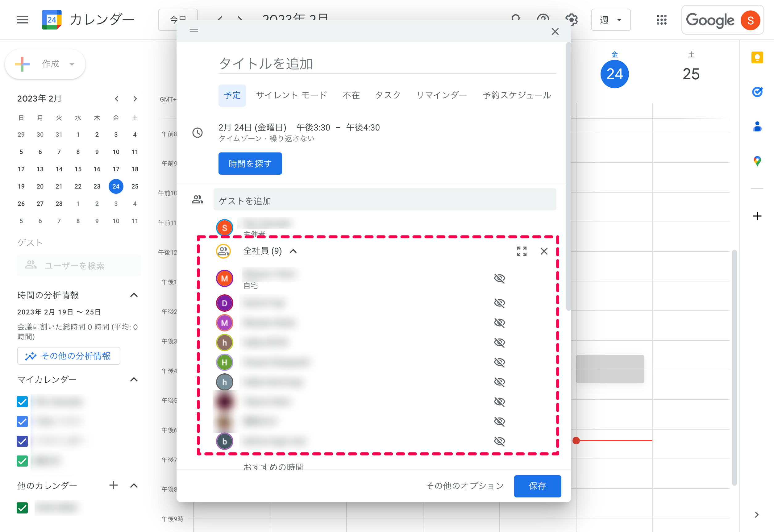Click the ゲストを追加 field
Screen dimensions: 774x532
tap(385, 200)
